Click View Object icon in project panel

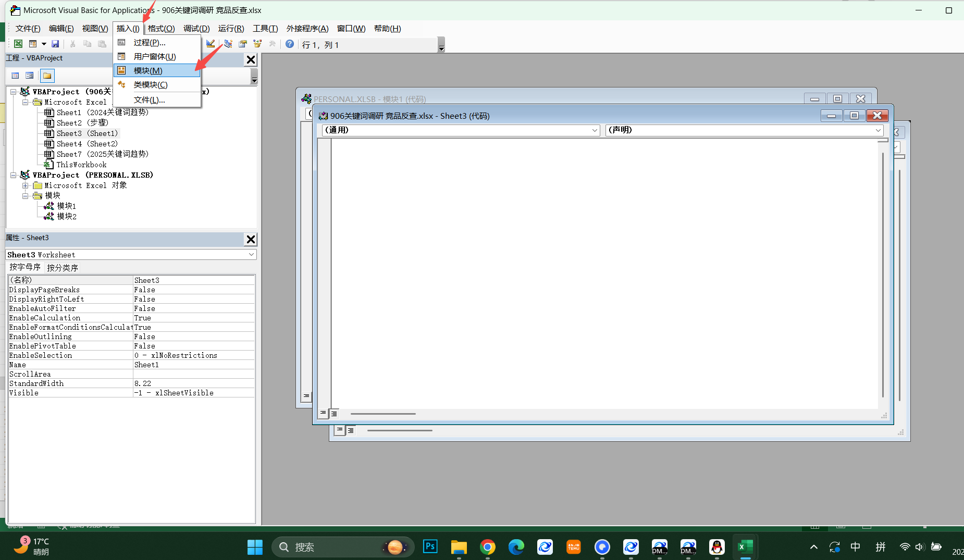(30, 76)
